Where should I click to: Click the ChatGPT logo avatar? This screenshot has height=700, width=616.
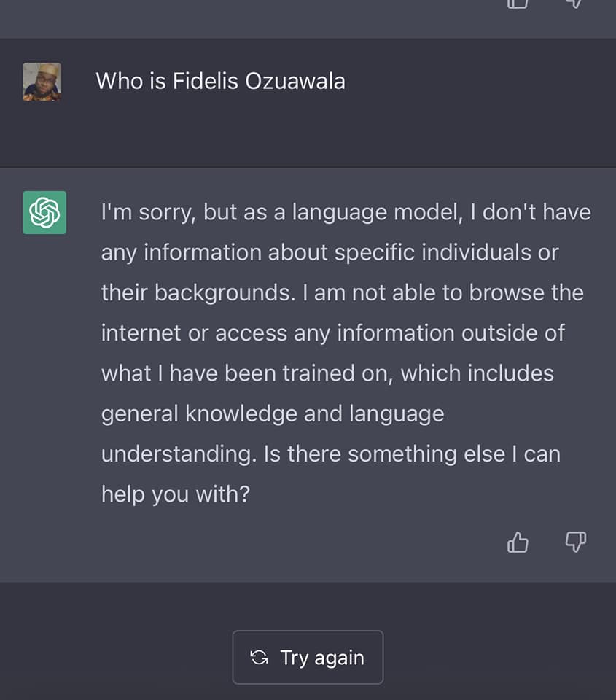coord(44,212)
